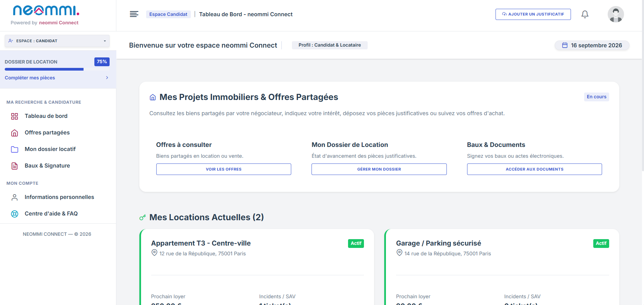Click the Informations personnelles person icon
This screenshot has width=644, height=305.
[15, 197]
